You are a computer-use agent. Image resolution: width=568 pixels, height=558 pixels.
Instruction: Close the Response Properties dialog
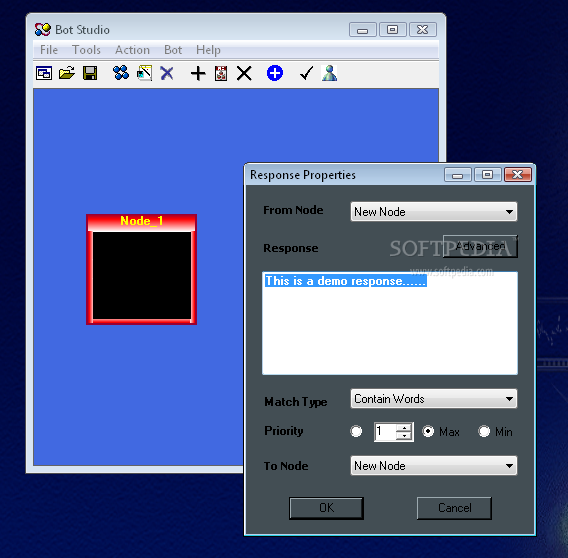pyautogui.click(x=518, y=175)
